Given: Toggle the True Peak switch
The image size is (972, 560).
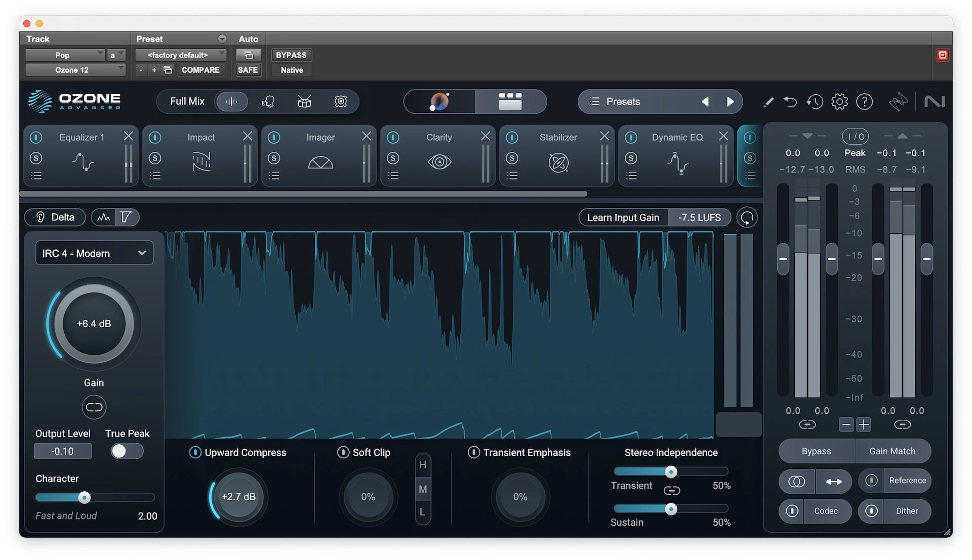Looking at the screenshot, I should pyautogui.click(x=127, y=451).
